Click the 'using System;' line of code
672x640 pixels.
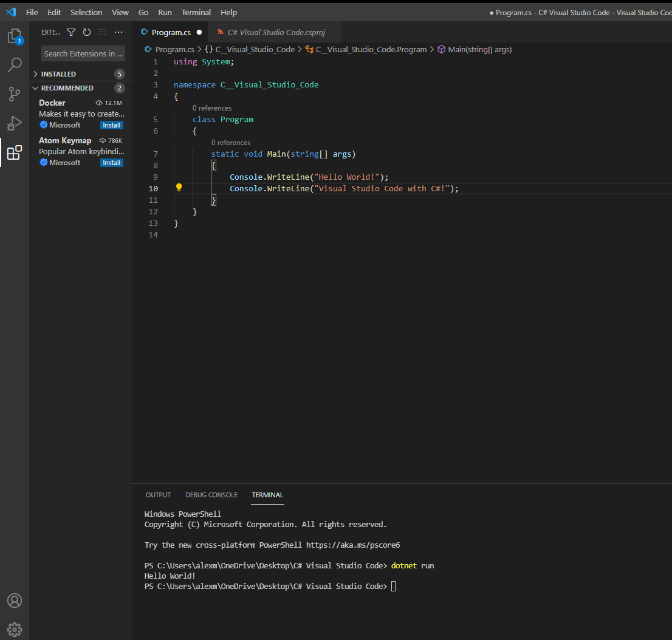pos(204,62)
